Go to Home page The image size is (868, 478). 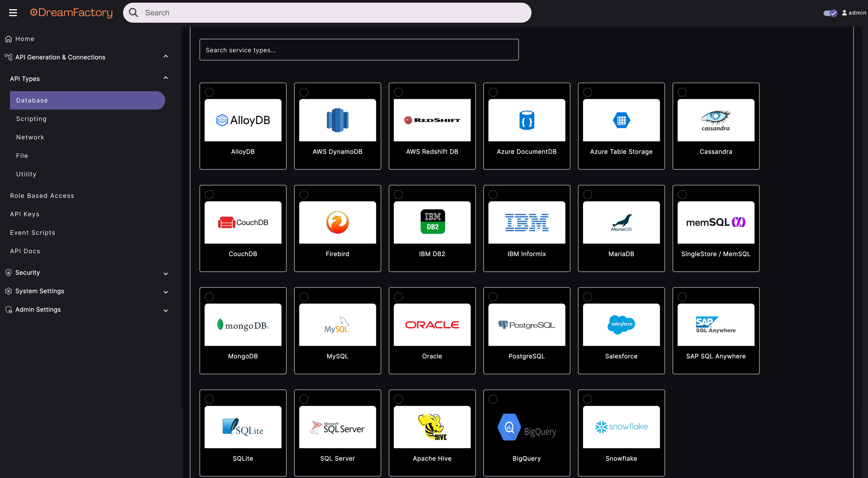pyautogui.click(x=25, y=39)
